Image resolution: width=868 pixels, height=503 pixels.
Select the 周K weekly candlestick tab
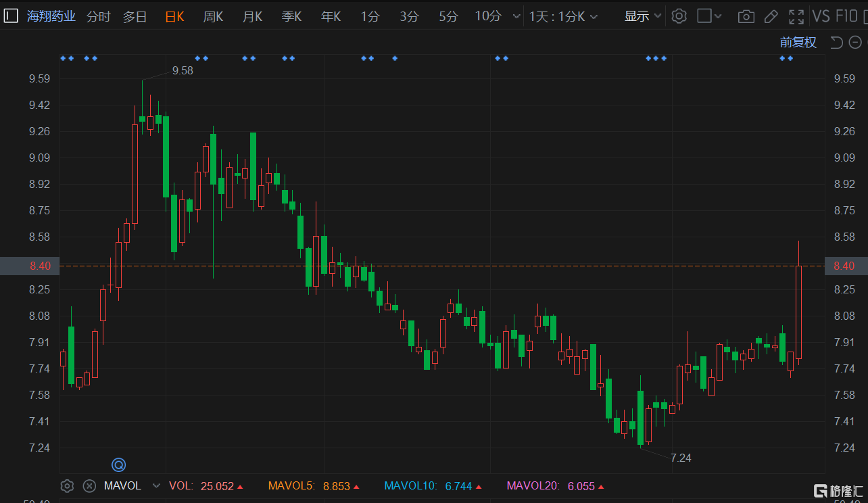(x=214, y=16)
